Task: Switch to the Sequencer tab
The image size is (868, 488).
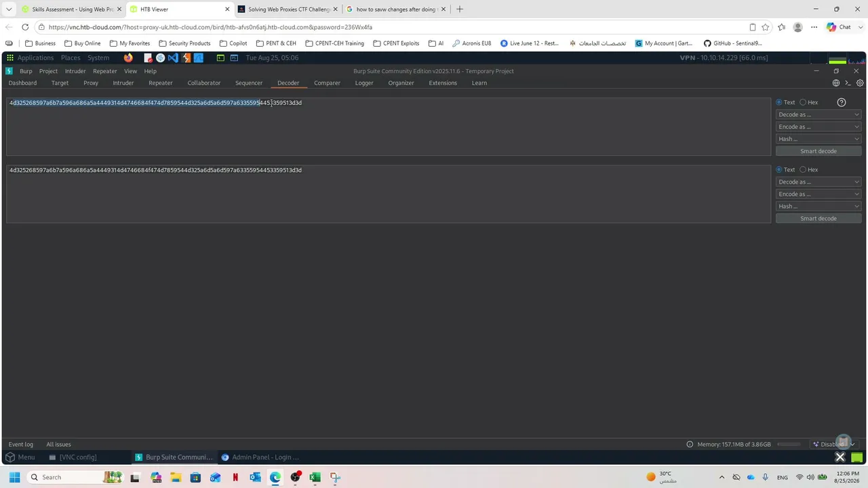Action: click(x=249, y=83)
